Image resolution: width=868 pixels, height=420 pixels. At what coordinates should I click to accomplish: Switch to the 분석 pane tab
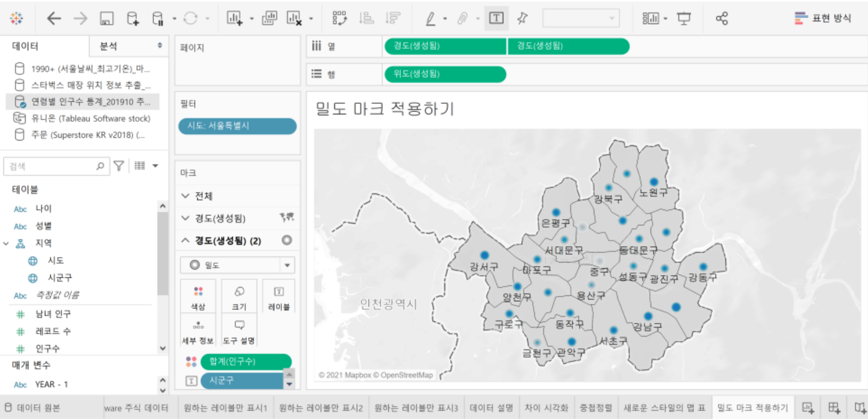[x=108, y=46]
